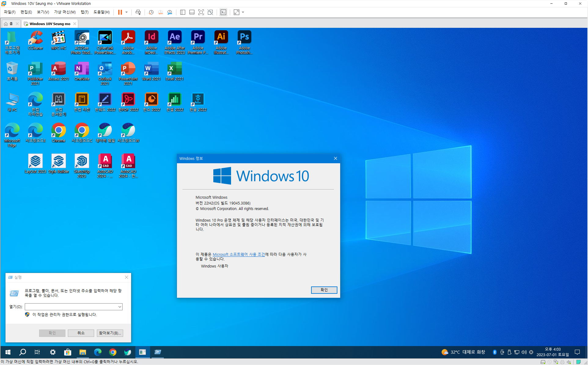Take a snapshot of this VM

point(151,12)
